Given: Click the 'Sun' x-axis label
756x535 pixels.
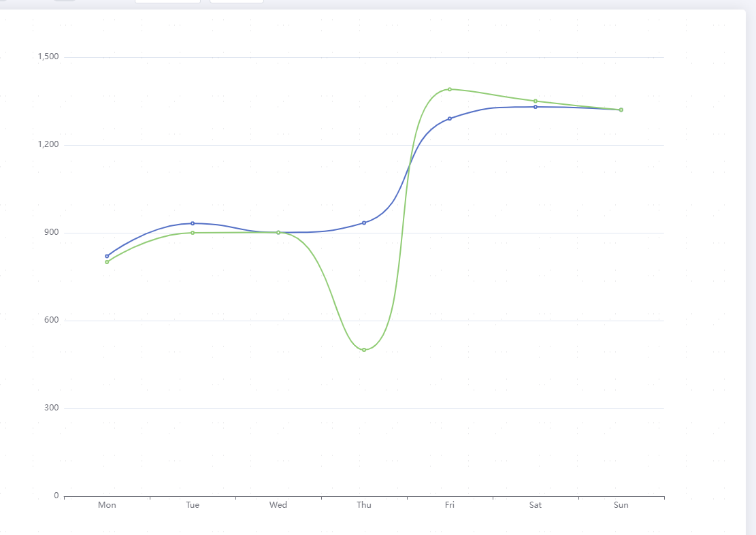Looking at the screenshot, I should click(621, 505).
